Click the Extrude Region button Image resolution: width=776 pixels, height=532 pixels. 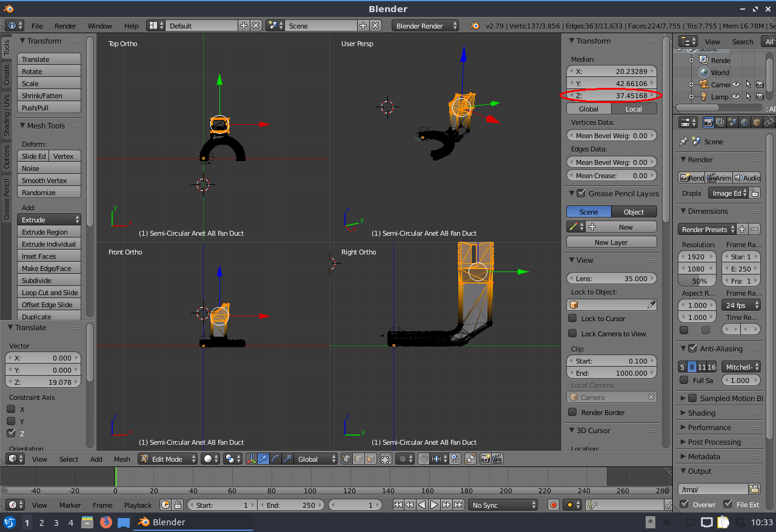pos(49,232)
